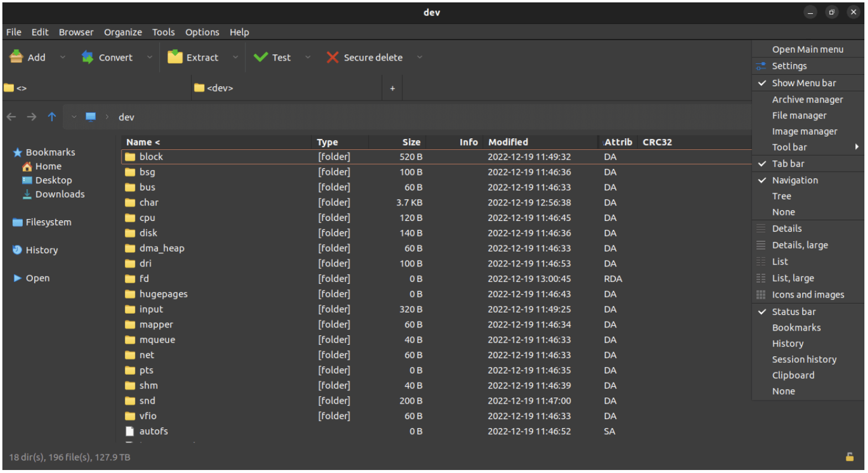Click the Test archive checkmark icon

coord(260,57)
